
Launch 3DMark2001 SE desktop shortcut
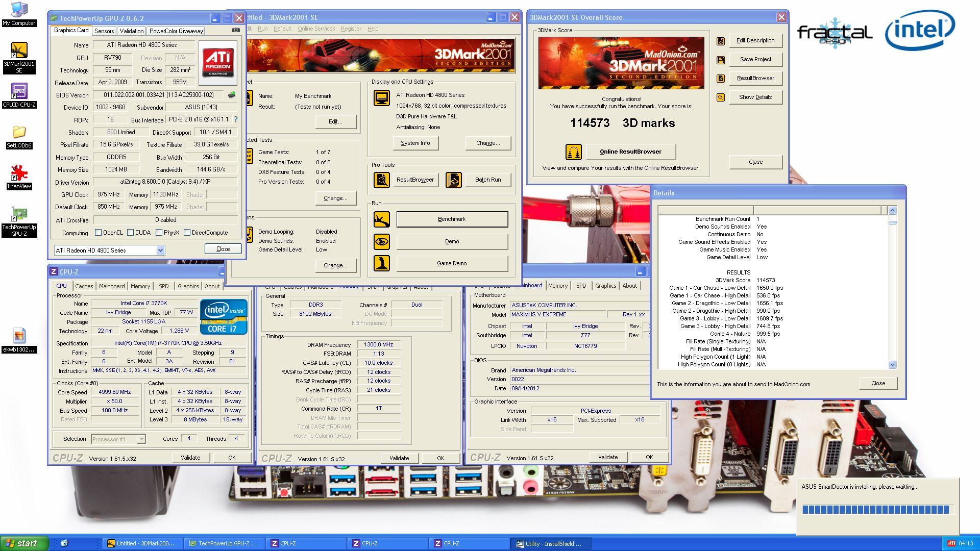[19, 58]
